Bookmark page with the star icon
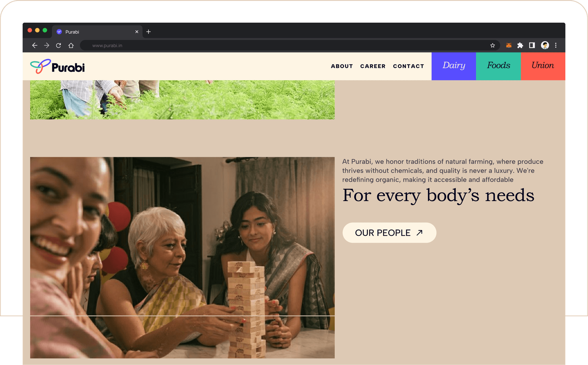Screen dimensions: 588x365 coord(493,45)
